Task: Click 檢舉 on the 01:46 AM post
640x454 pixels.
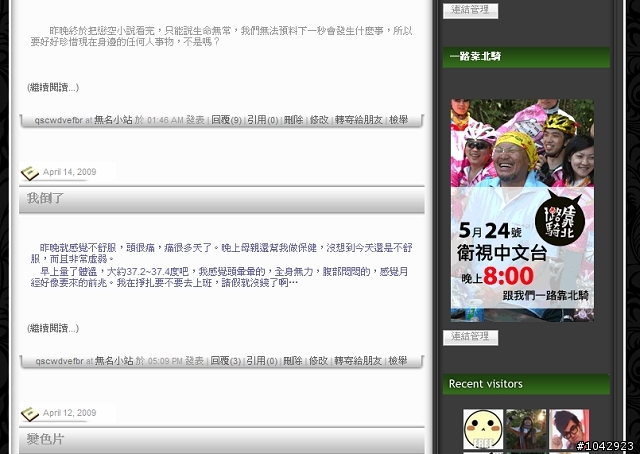Action: point(398,120)
